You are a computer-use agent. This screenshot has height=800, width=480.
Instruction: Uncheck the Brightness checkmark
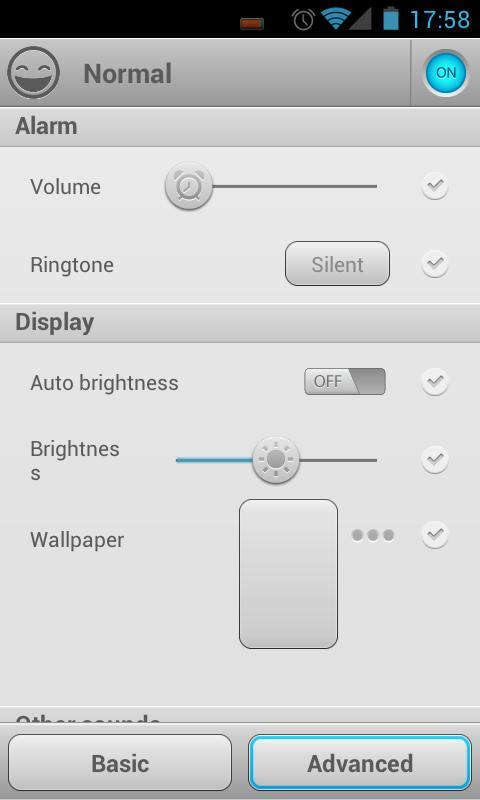tap(435, 460)
